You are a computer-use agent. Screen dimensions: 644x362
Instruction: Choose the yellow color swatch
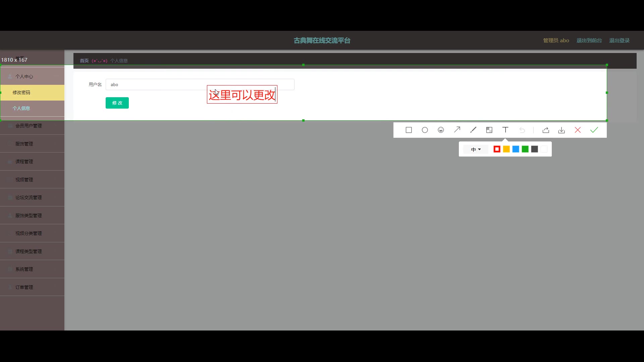(x=506, y=149)
